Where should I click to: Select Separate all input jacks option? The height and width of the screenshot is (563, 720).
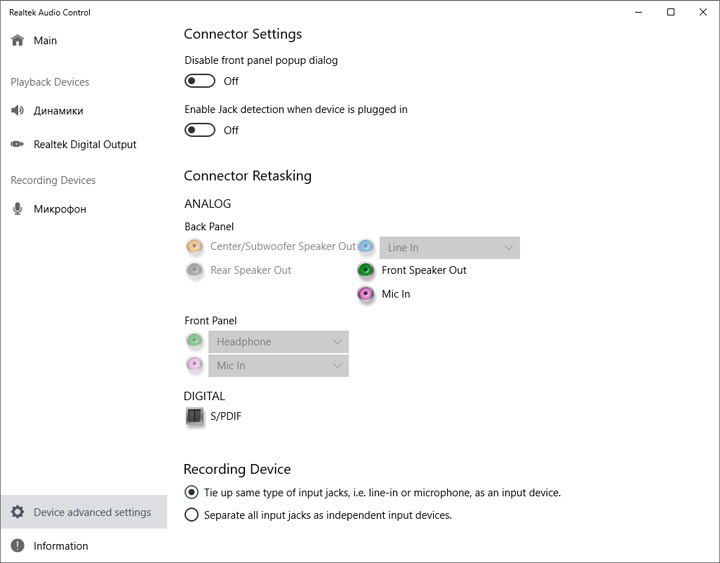[x=192, y=515]
